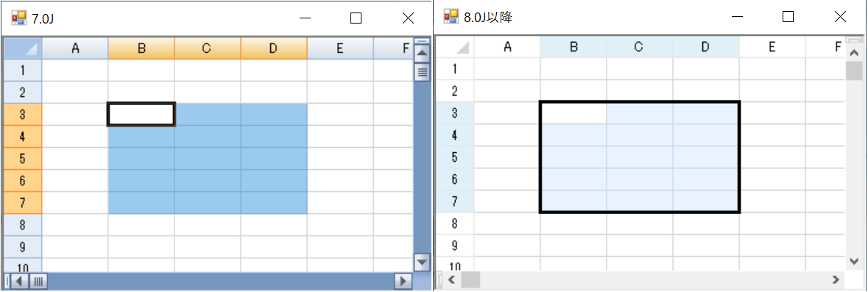The width and height of the screenshot is (868, 292).
Task: Select row 8 header in 7.0J sheet
Action: point(23,225)
